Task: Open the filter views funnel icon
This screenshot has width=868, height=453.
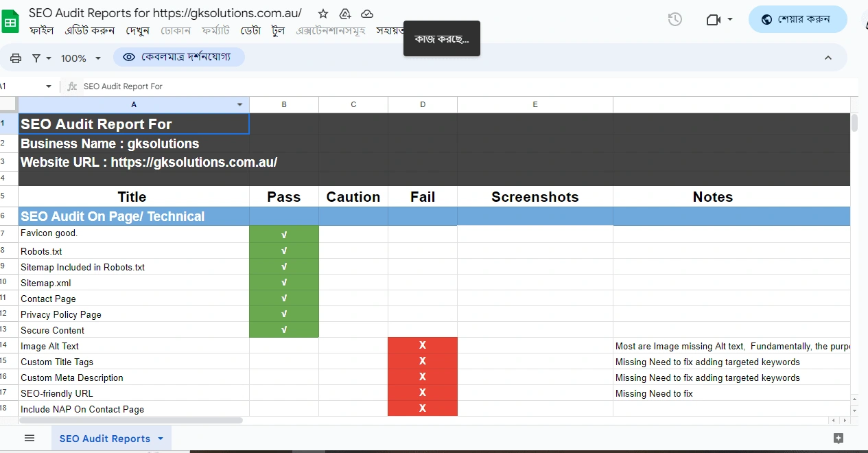Action: [36, 58]
